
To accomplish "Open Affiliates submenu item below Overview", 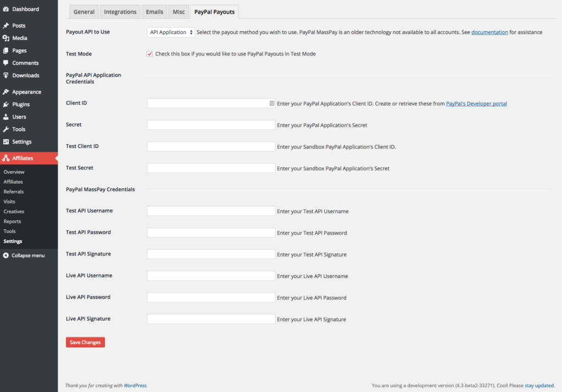I will pyautogui.click(x=13, y=182).
